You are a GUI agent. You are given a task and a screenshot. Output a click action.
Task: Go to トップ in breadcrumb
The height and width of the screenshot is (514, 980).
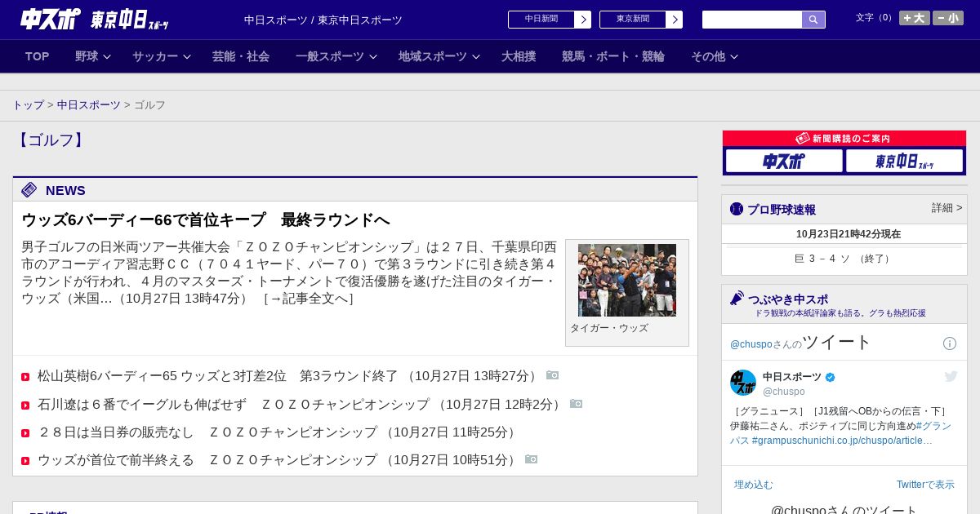[28, 105]
